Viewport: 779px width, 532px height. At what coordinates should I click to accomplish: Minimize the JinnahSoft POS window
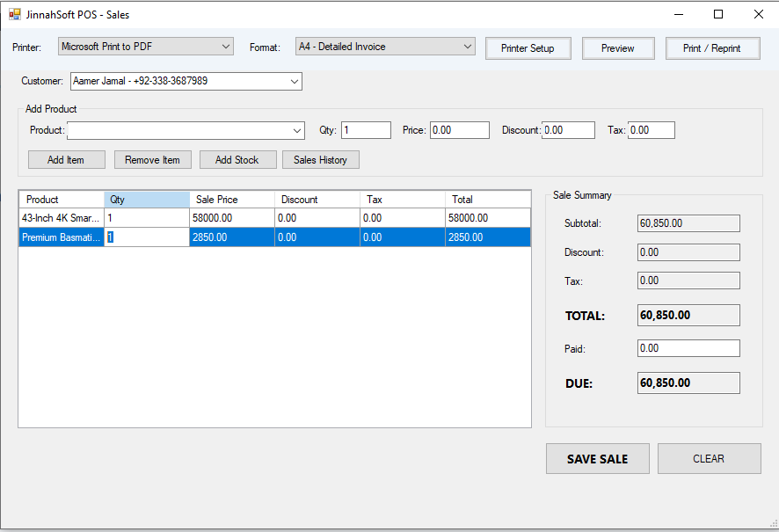click(679, 14)
